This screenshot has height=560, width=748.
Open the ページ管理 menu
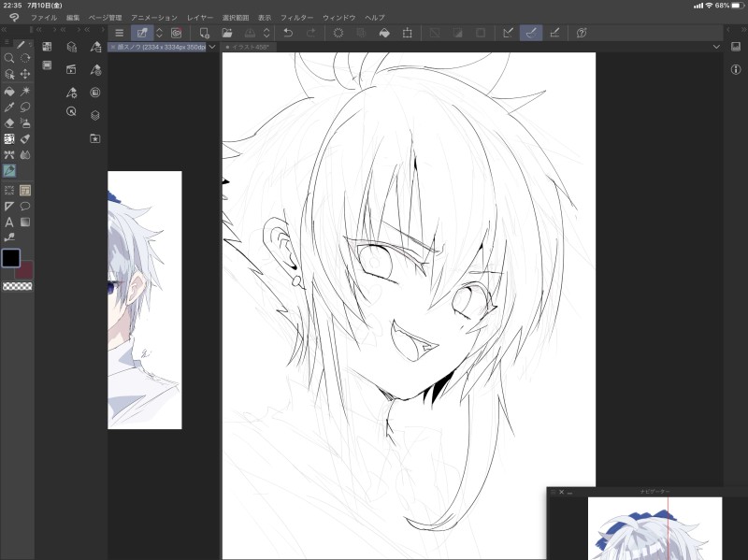click(x=106, y=18)
